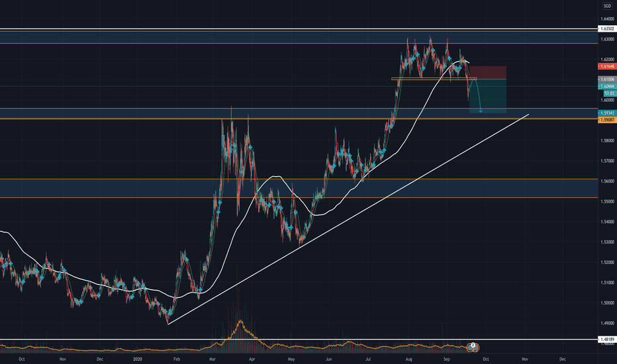Select the 1.48189 white price label

click(607, 339)
